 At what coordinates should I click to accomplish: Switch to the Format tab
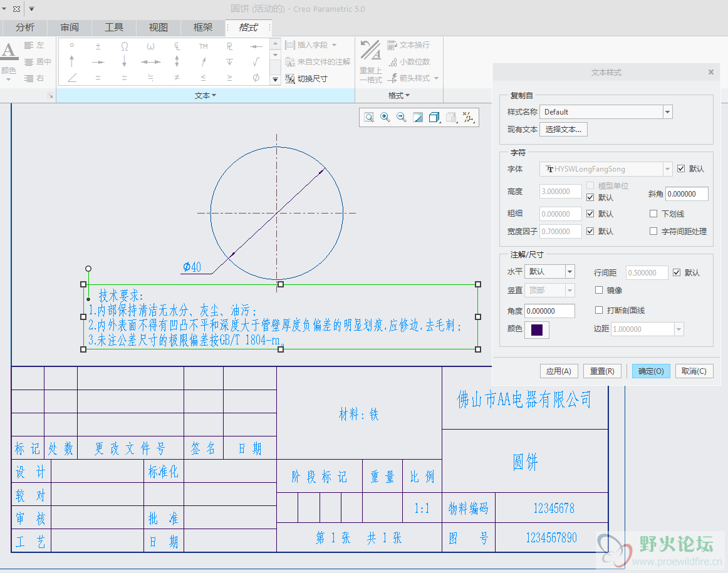[x=248, y=28]
